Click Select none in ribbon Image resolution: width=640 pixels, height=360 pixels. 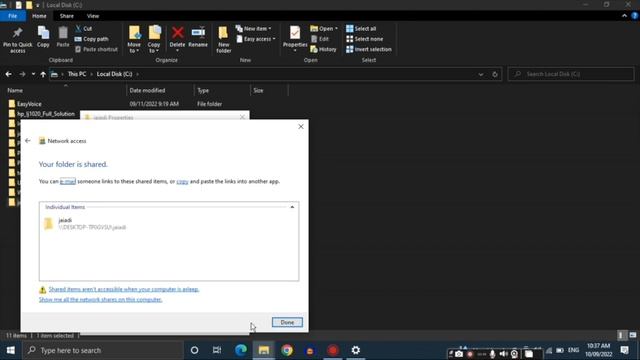tap(364, 39)
